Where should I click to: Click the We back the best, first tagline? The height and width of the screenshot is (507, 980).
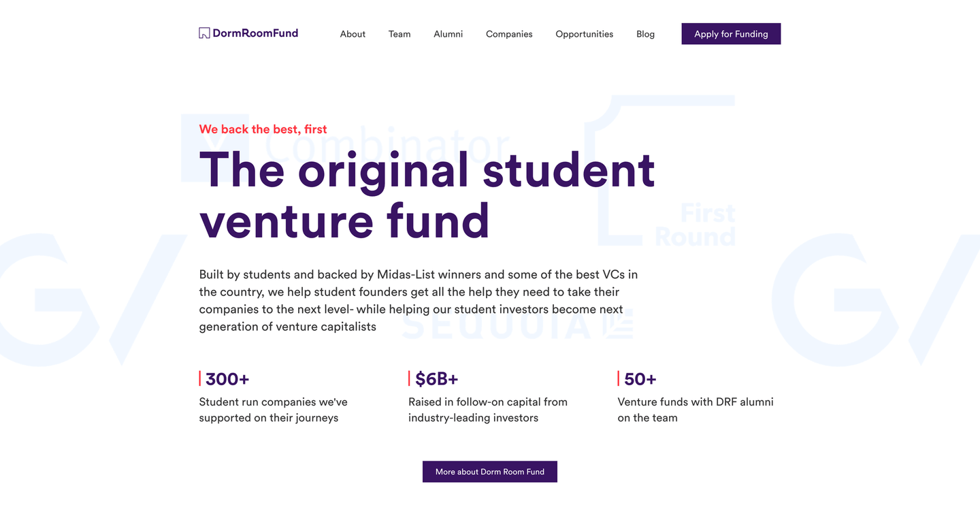[x=263, y=129]
